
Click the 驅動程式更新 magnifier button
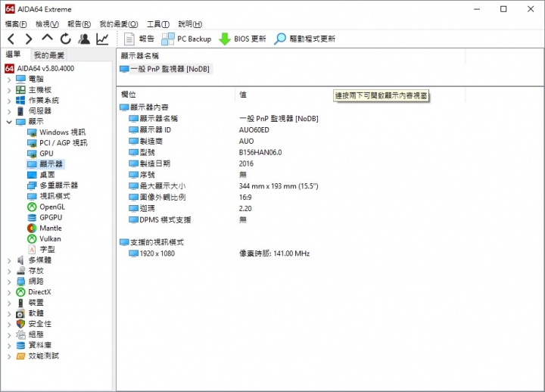(305, 39)
